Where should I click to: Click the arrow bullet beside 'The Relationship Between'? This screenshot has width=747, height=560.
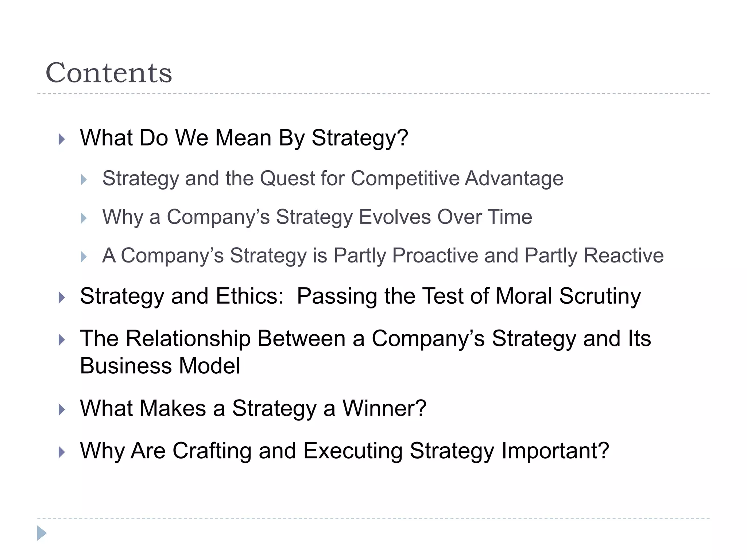tap(62, 340)
